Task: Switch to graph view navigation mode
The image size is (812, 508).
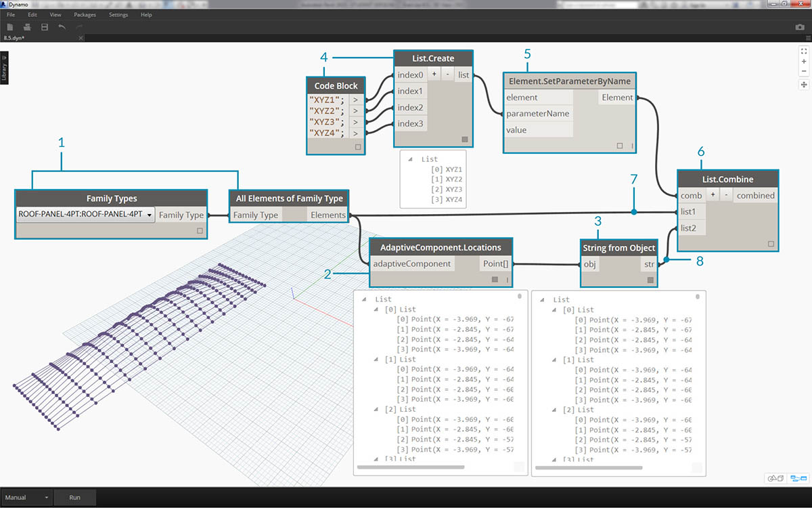Action: tap(799, 478)
